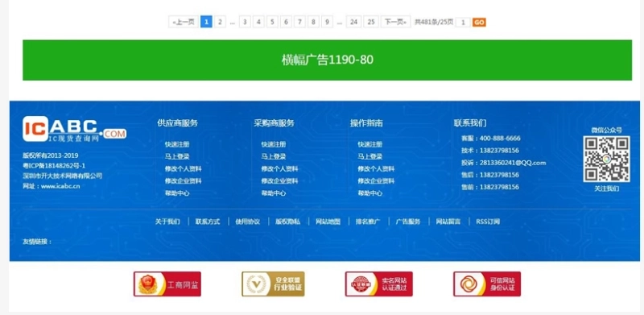Open the 安全联盟 行业验证 badge
The height and width of the screenshot is (315, 644).
coord(273,284)
